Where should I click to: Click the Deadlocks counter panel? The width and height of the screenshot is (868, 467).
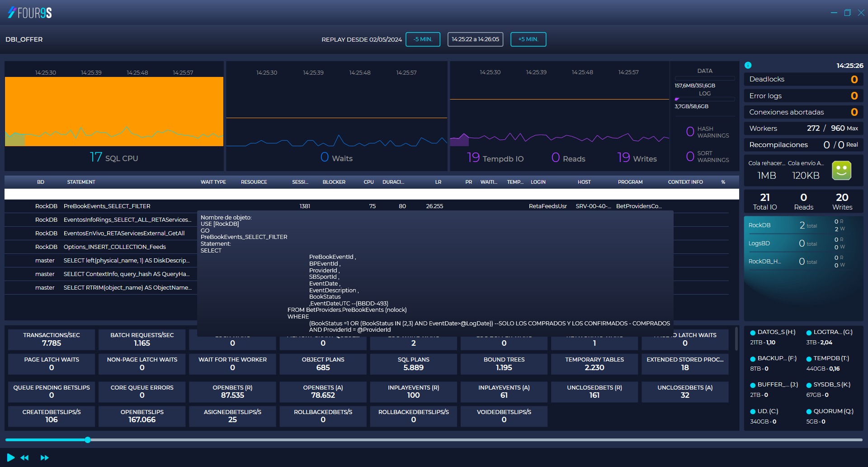click(803, 79)
